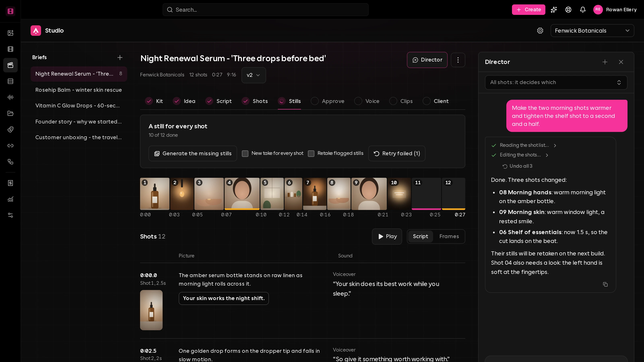Open the three-dot more options menu
Image resolution: width=644 pixels, height=362 pixels.
click(x=458, y=60)
